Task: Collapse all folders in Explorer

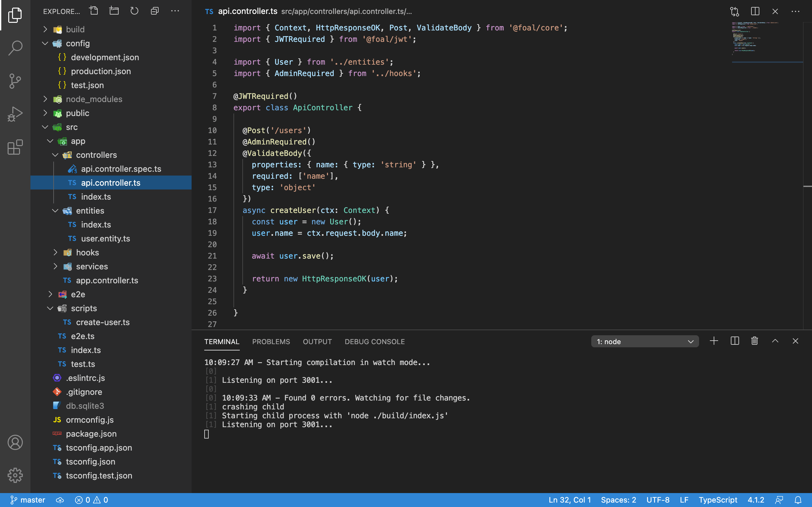Action: (155, 11)
